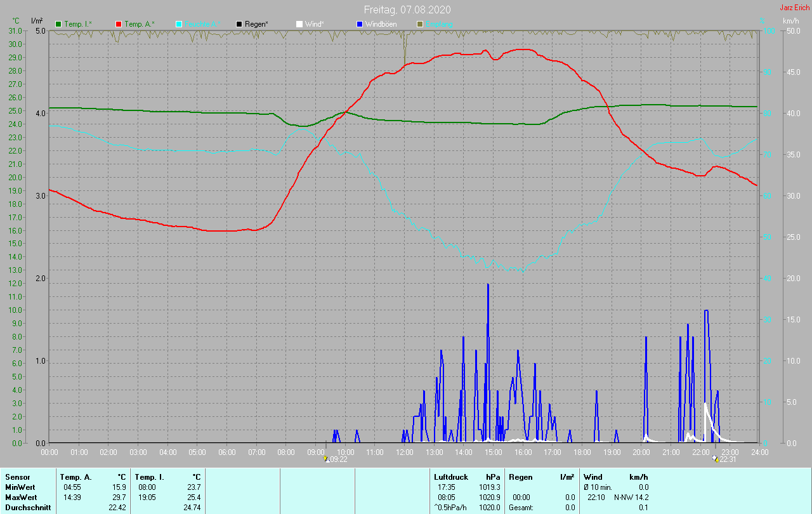The image size is (812, 514).
Task: Click the sunrise marker icon at 09:22
Action: click(x=326, y=459)
